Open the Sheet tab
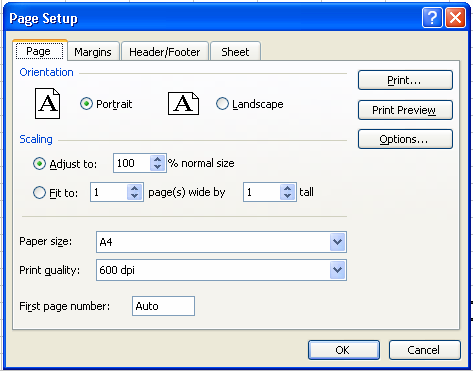This screenshot has height=371, width=473. point(235,52)
